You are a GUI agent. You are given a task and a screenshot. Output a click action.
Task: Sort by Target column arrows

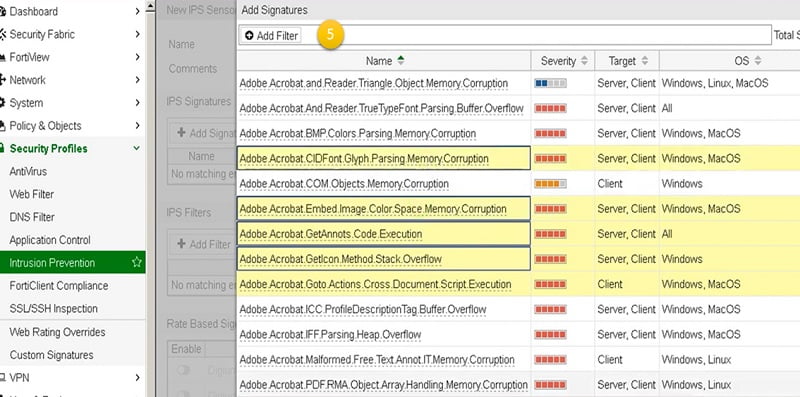pos(644,61)
